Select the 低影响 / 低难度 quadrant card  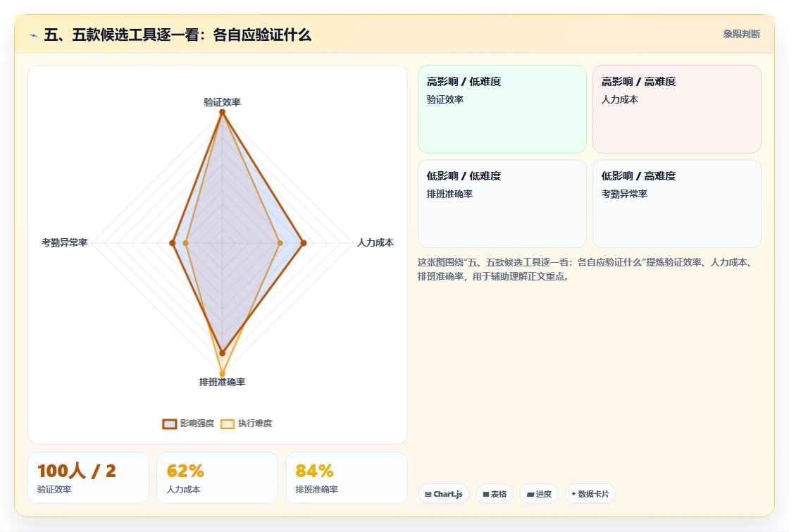click(x=502, y=204)
